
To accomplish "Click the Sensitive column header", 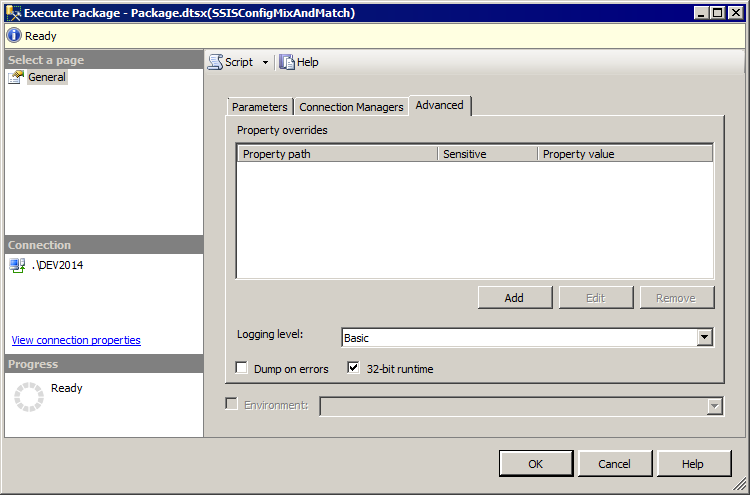I will 488,154.
